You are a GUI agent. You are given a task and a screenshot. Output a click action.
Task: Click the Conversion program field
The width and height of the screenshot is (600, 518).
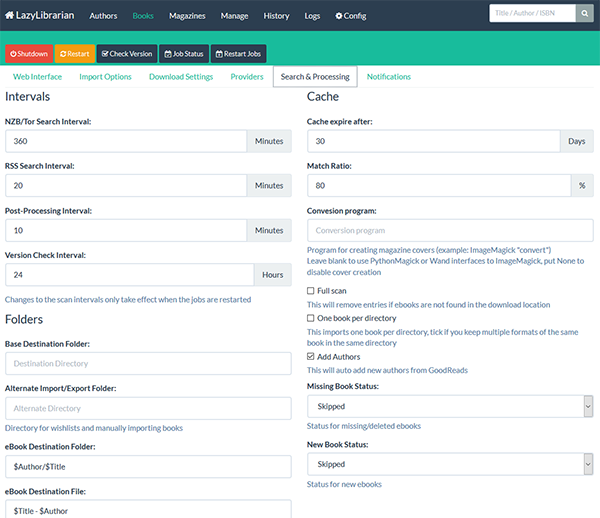pos(450,230)
